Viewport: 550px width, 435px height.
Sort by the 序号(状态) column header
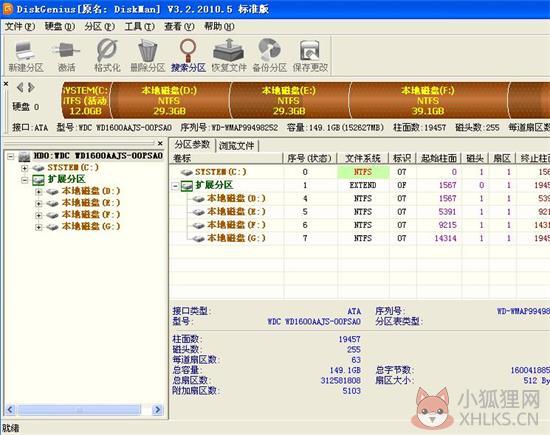(x=310, y=159)
